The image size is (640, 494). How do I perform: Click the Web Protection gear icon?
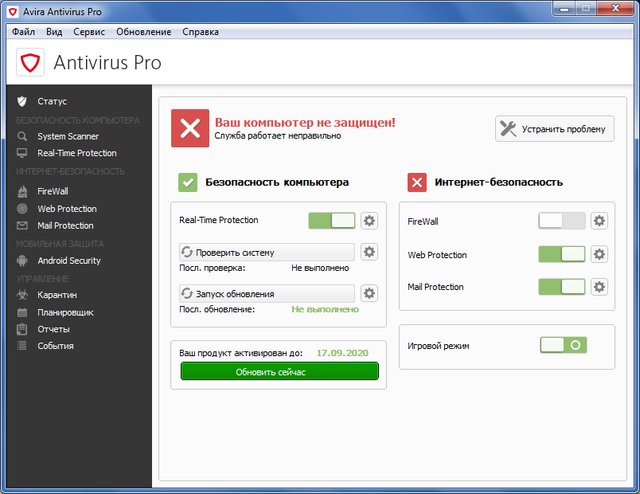click(x=599, y=254)
